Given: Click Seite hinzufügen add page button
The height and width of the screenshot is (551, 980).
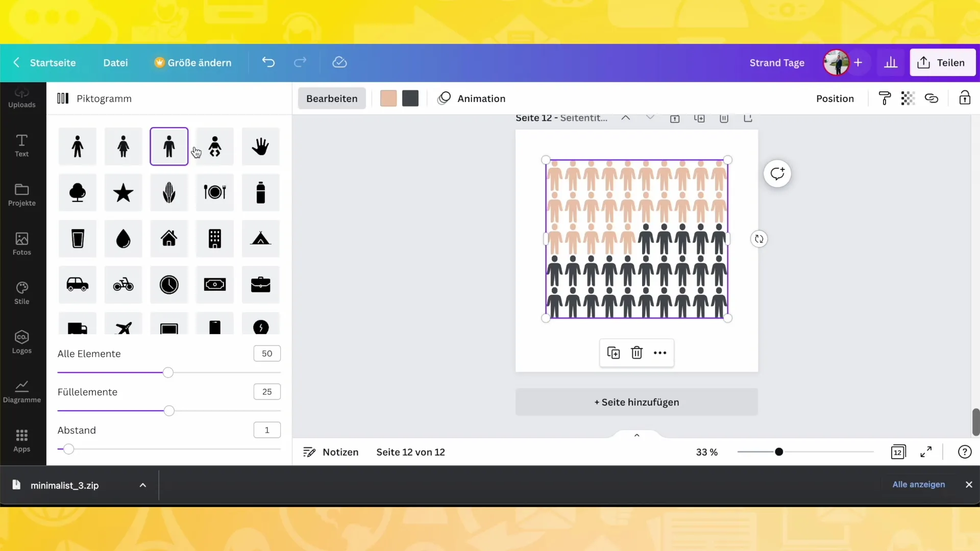Looking at the screenshot, I should pos(636,402).
